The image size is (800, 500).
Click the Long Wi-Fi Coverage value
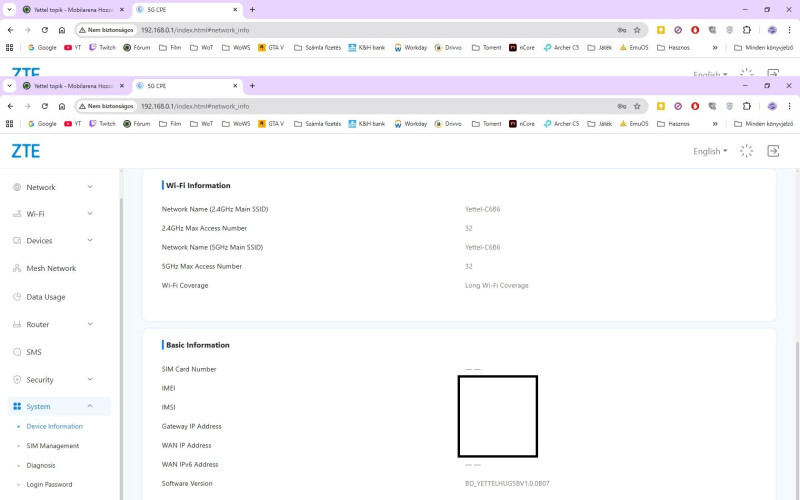496,285
